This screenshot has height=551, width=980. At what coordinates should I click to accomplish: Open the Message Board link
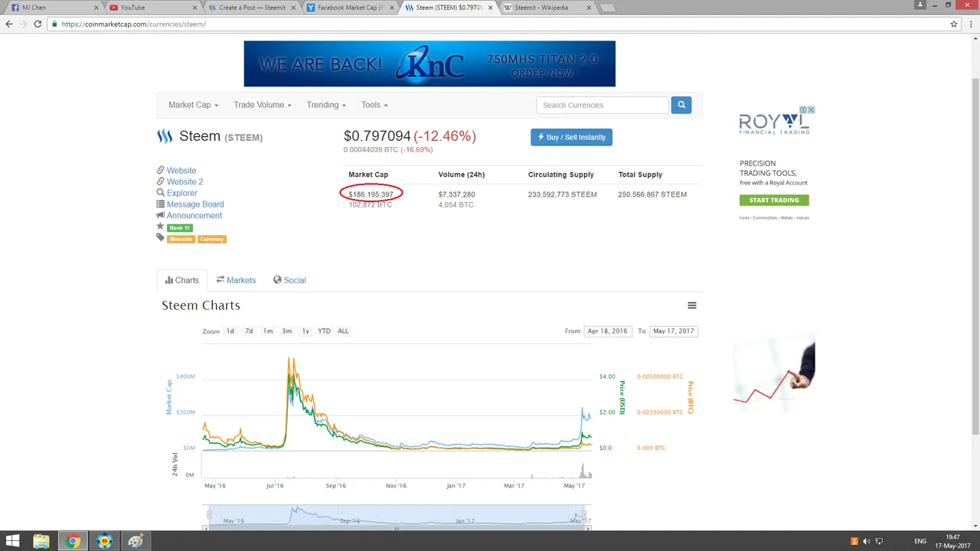click(x=195, y=204)
